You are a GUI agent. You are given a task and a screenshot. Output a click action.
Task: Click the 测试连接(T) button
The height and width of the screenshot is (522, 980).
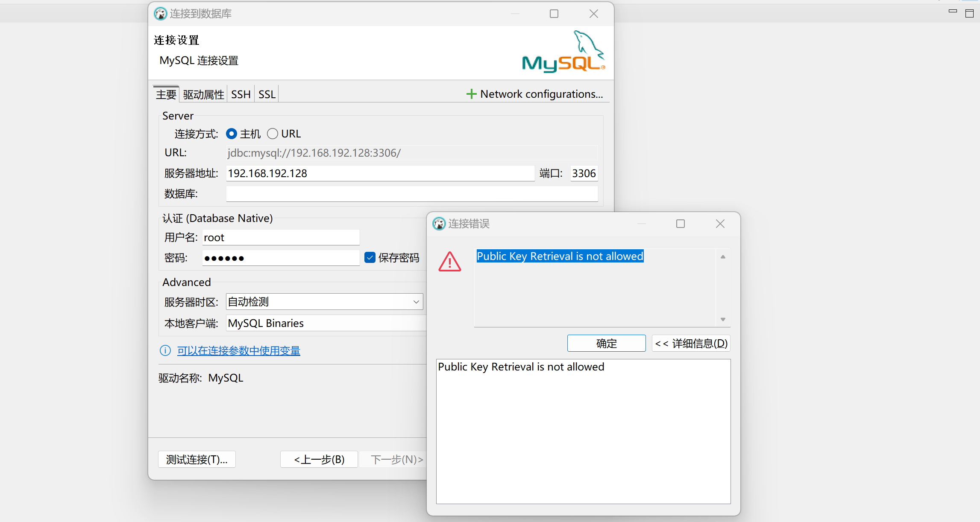tap(197, 459)
